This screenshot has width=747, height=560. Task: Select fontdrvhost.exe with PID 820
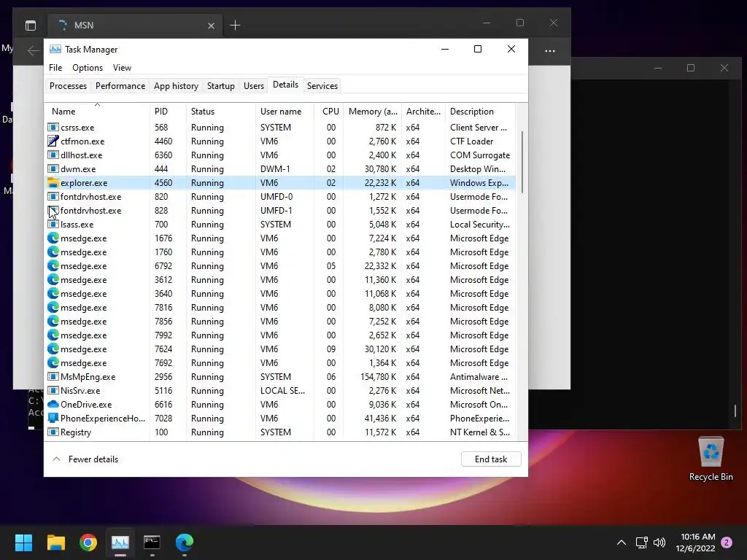(x=281, y=197)
